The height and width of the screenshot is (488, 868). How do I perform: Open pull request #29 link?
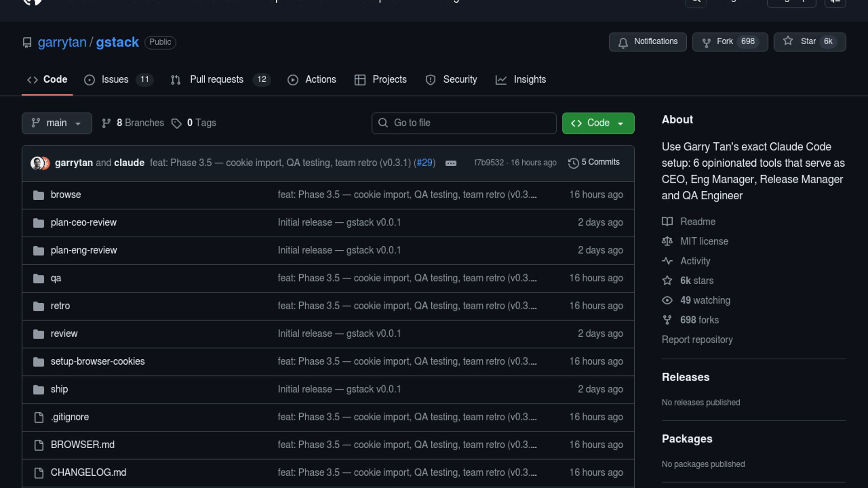pos(424,163)
